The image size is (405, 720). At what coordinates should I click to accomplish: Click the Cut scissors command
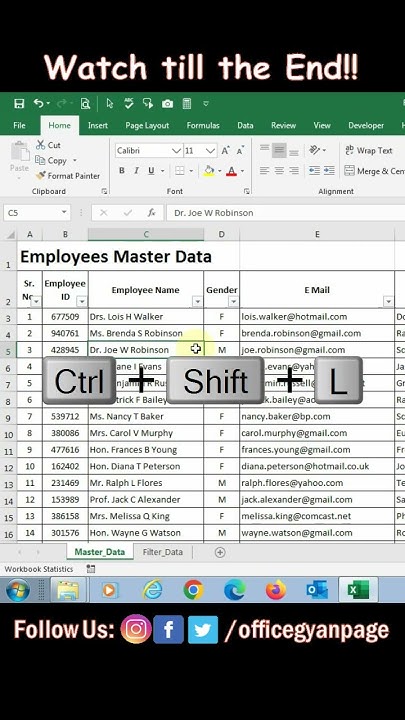click(48, 145)
